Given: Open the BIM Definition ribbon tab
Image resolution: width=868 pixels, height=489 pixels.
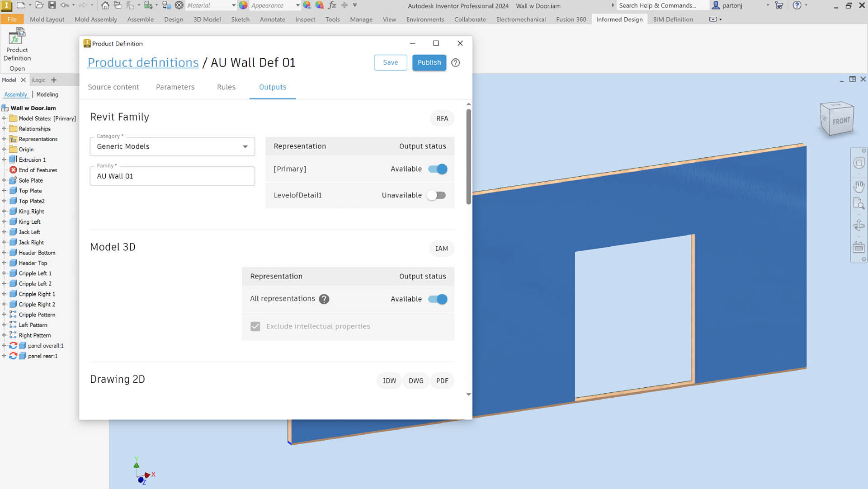Looking at the screenshot, I should 673,19.
